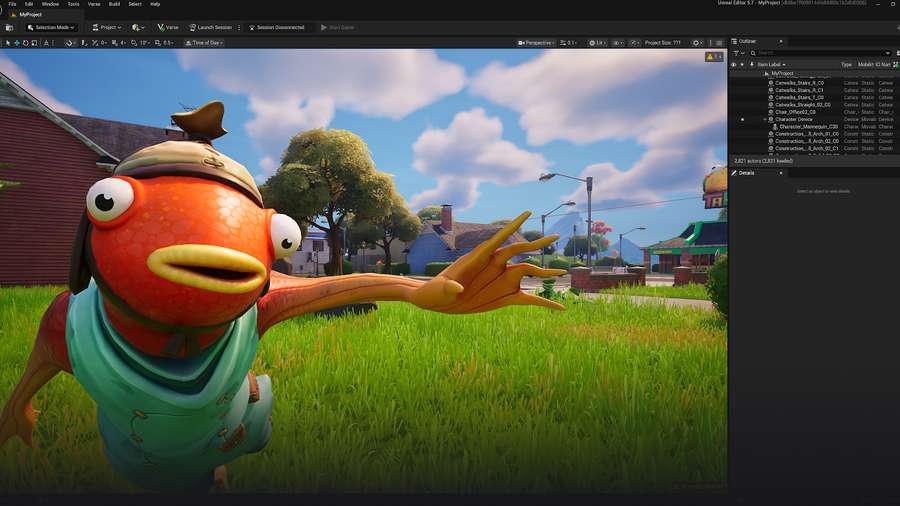Image resolution: width=900 pixels, height=506 pixels.
Task: Click the viewport warning indicator icon
Action: (714, 57)
